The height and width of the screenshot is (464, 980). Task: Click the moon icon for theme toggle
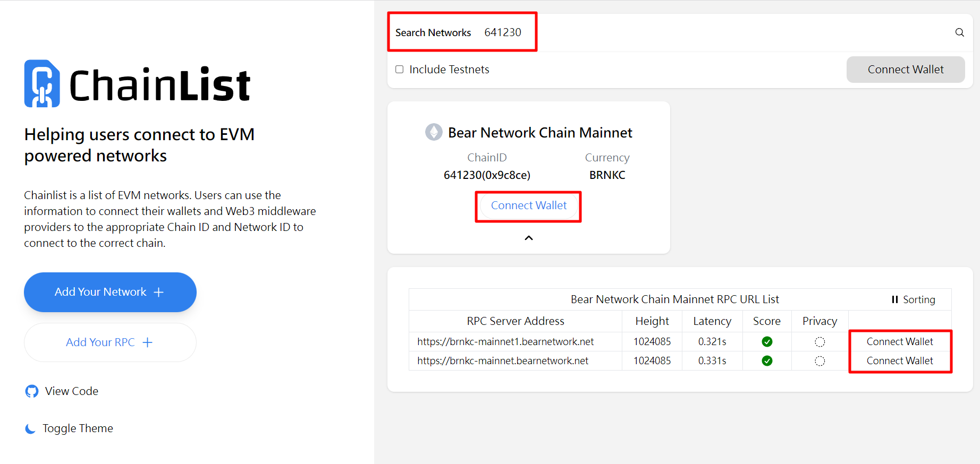click(x=30, y=428)
